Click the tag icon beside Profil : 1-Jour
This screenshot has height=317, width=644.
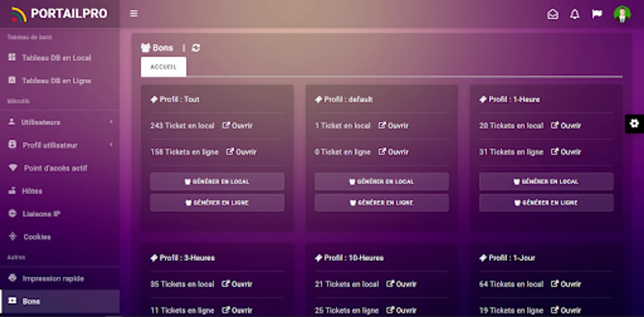[x=483, y=258]
